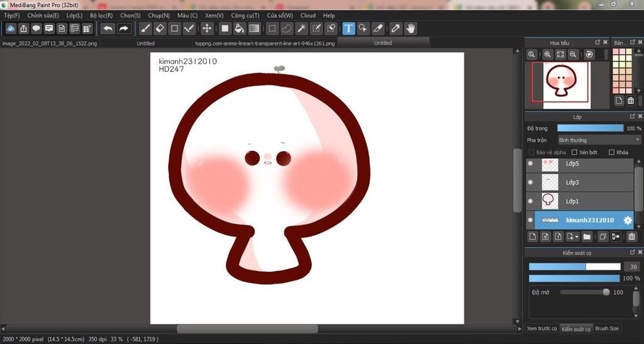Click the navigator preview thumbnail

pyautogui.click(x=567, y=86)
